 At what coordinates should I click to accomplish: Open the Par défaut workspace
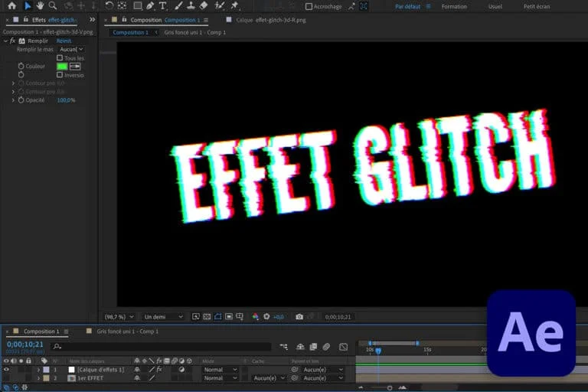pyautogui.click(x=407, y=6)
